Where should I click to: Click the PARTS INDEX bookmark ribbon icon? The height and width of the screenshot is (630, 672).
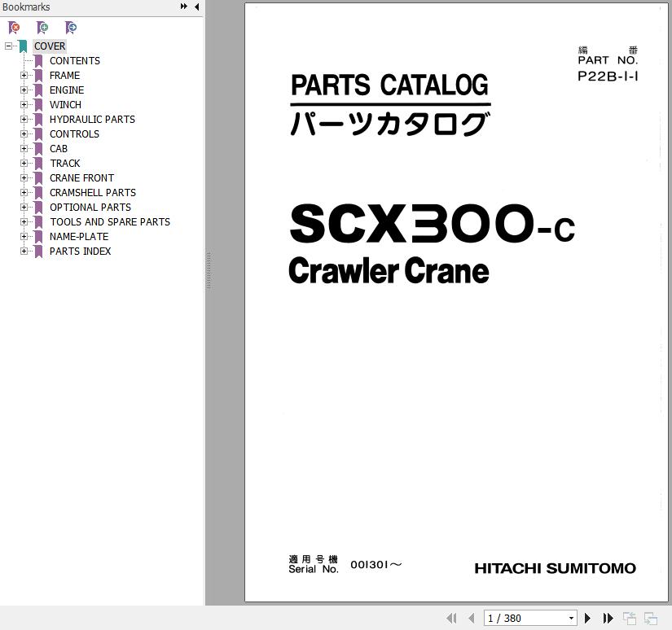click(x=38, y=251)
